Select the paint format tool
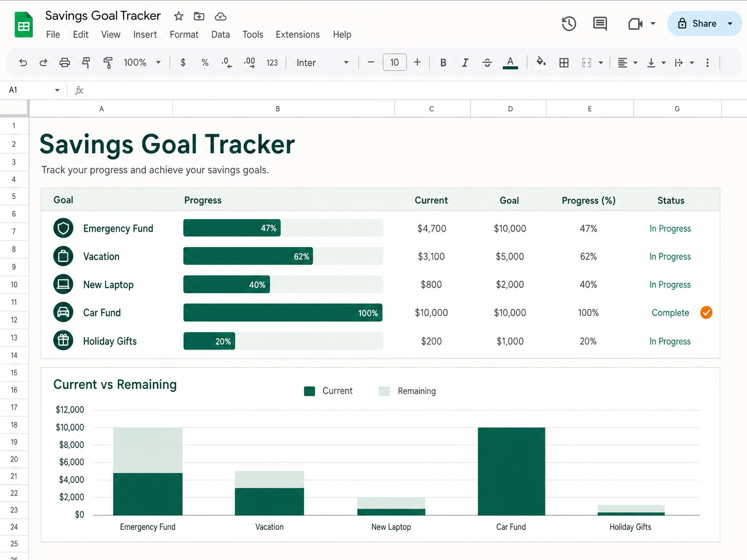Viewport: 747px width, 560px height. (x=108, y=63)
